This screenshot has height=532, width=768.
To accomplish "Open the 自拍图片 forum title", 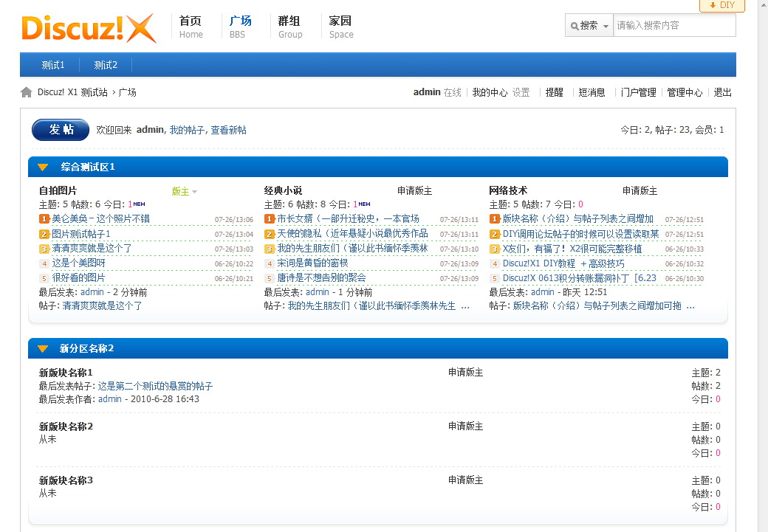I will click(58, 190).
